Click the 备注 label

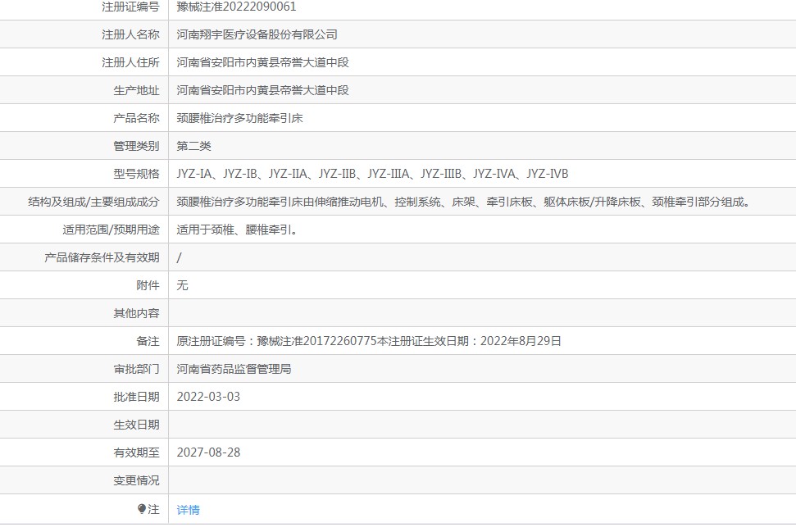click(148, 341)
